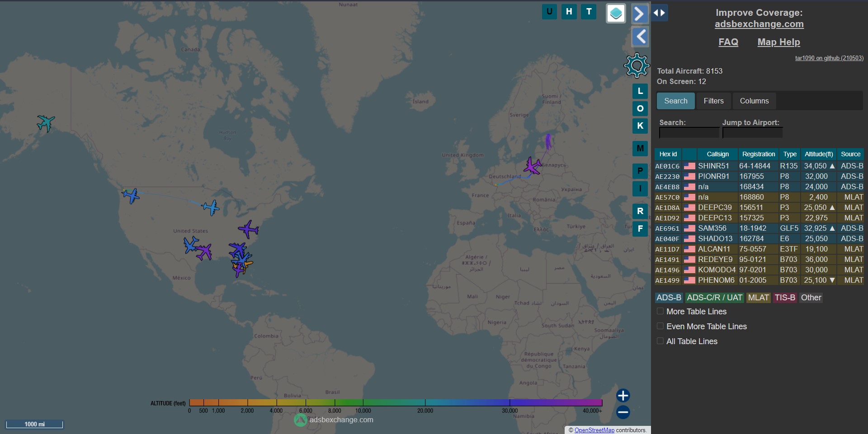
Task: Open the settings gear icon
Action: pyautogui.click(x=637, y=65)
